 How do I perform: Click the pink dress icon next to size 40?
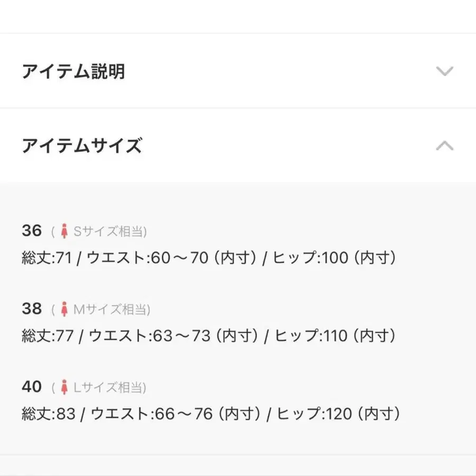point(65,387)
